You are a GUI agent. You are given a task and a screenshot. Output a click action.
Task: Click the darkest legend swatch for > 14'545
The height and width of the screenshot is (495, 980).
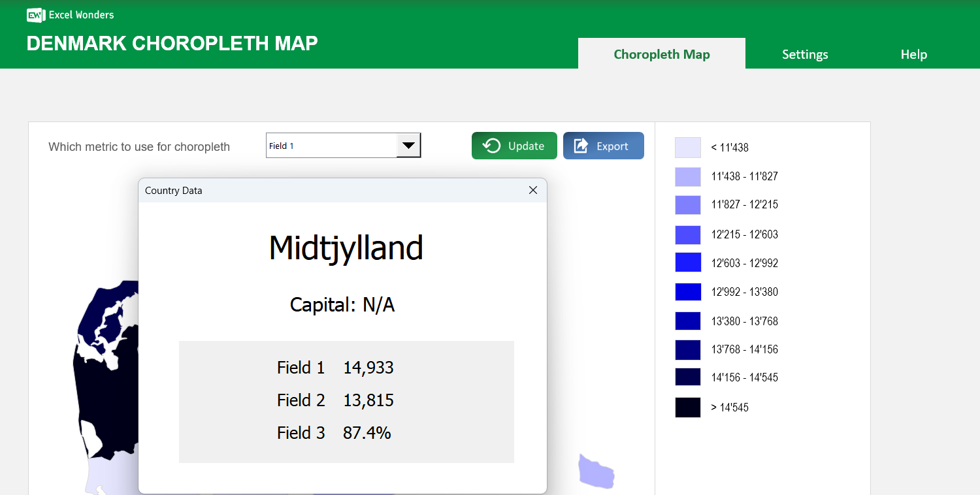coord(687,407)
